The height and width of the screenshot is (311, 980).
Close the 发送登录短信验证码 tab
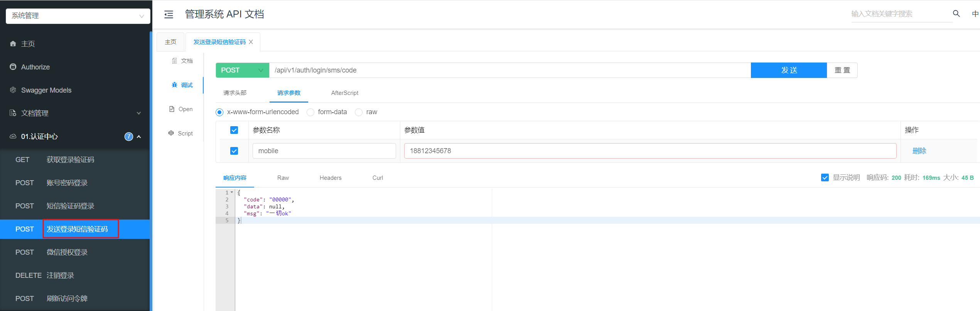coord(251,42)
